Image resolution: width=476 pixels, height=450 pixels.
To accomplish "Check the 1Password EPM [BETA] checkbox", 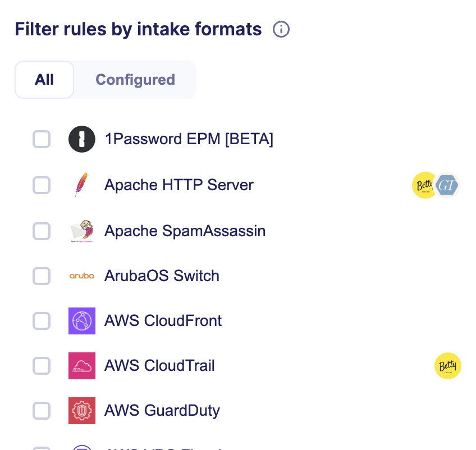I will 42,139.
